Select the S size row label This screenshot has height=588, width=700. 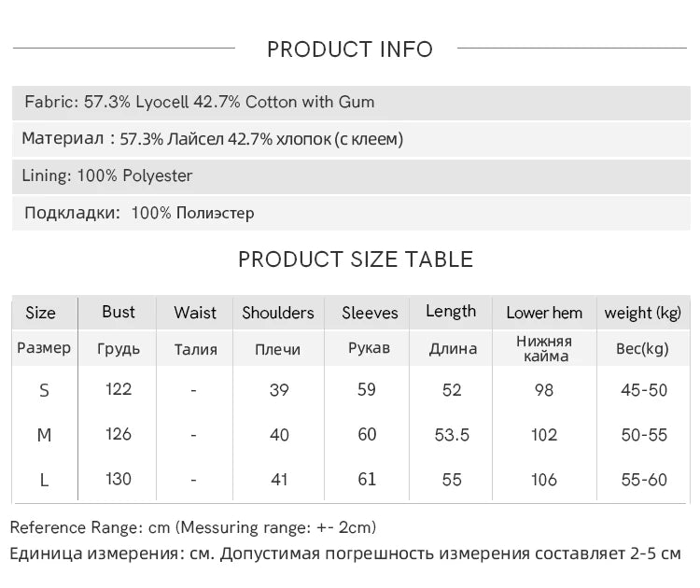click(44, 390)
